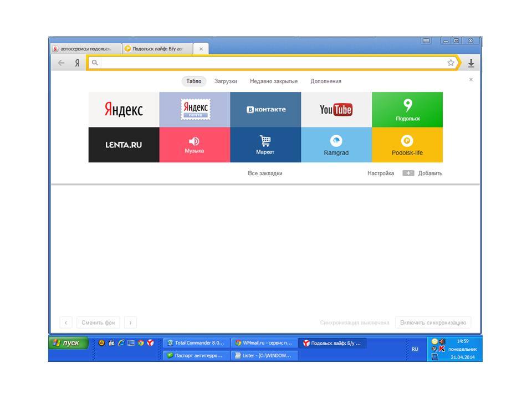The image size is (532, 399).
Task: Click the first round orange quick launch icon
Action: (101, 343)
